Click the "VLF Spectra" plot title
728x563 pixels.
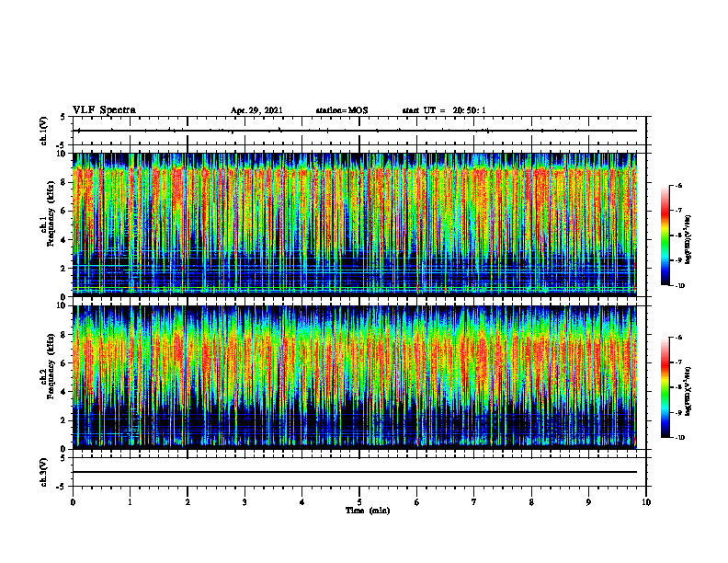[104, 110]
